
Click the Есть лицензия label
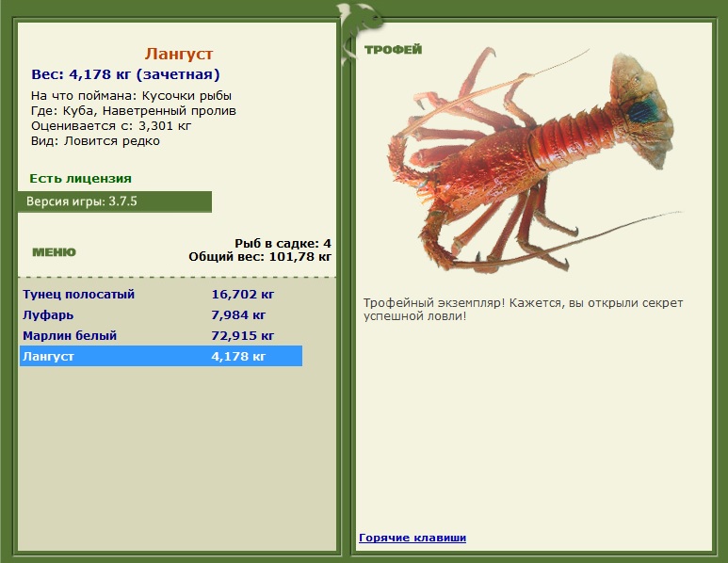click(x=80, y=179)
